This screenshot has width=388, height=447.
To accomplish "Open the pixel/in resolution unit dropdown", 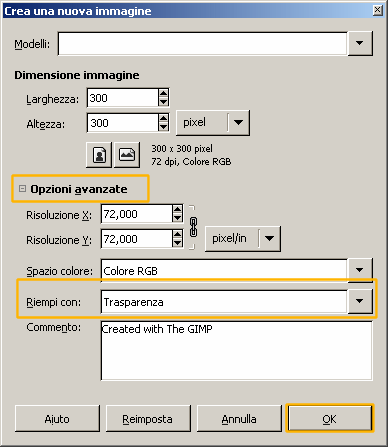I will click(x=269, y=239).
